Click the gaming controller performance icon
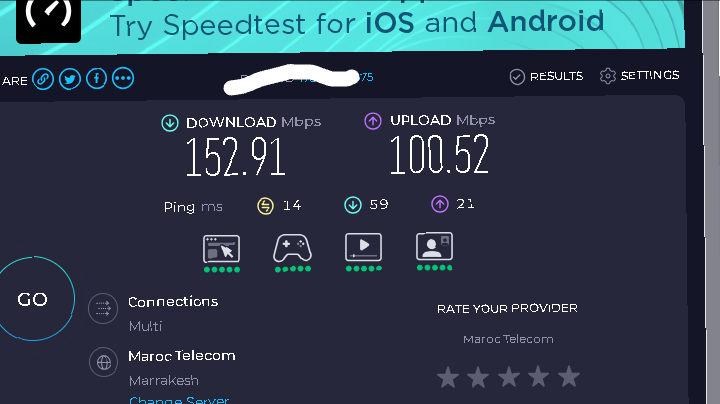The image size is (720, 404). (292, 248)
